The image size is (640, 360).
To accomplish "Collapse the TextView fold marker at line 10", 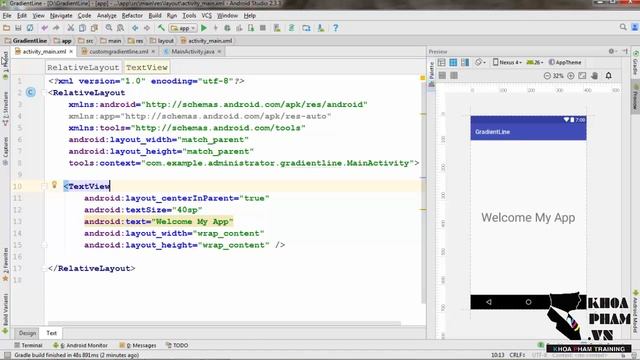I will (44, 187).
